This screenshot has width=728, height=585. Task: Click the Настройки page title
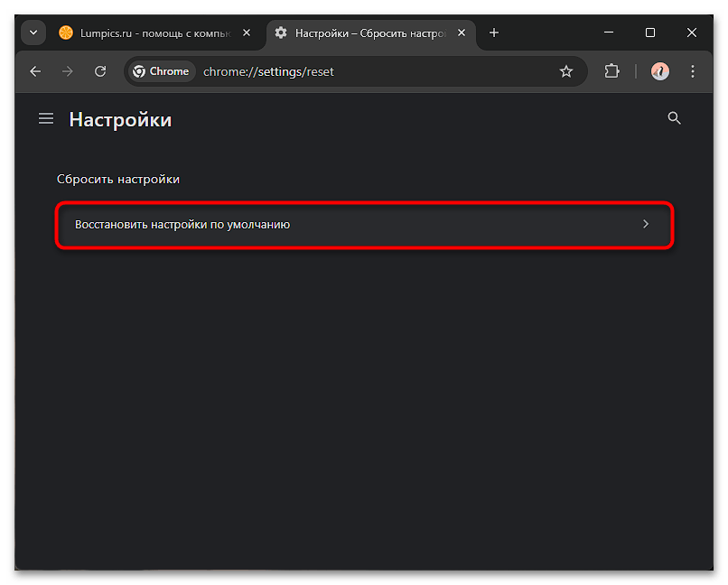(120, 120)
